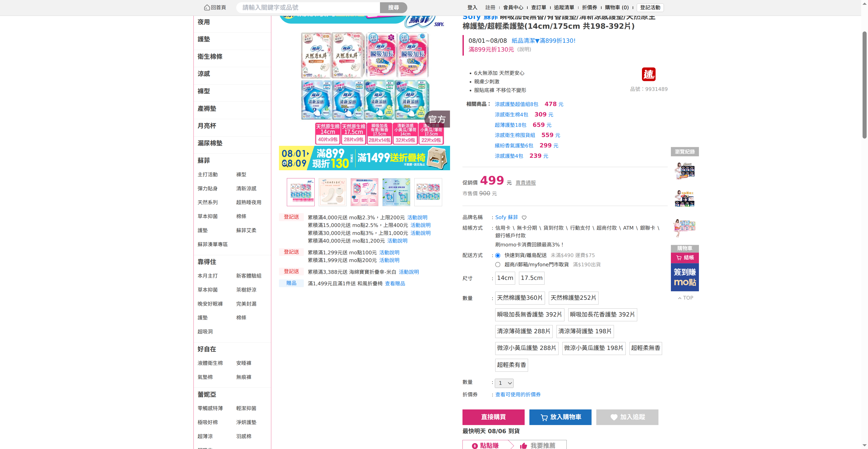868x449 pixels.
Task: Click the search keyword input field
Action: [x=308, y=8]
